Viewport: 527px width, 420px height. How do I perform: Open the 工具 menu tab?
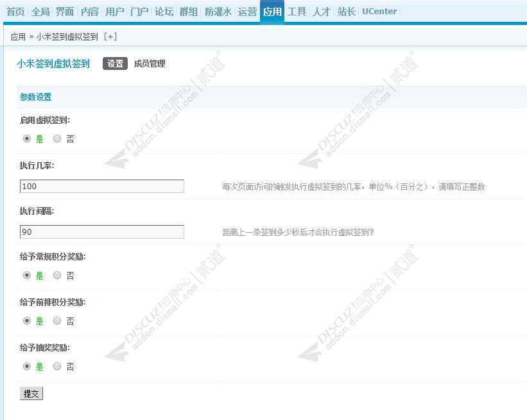click(x=297, y=12)
